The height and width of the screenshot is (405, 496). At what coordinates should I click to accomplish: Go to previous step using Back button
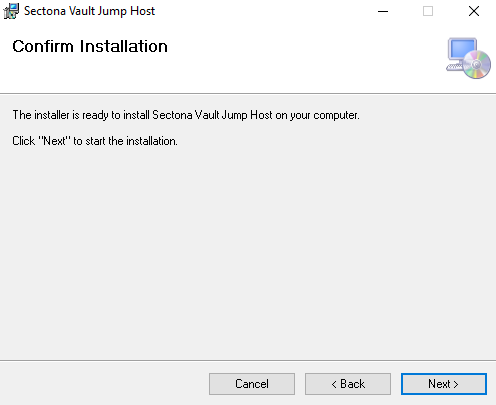[348, 384]
